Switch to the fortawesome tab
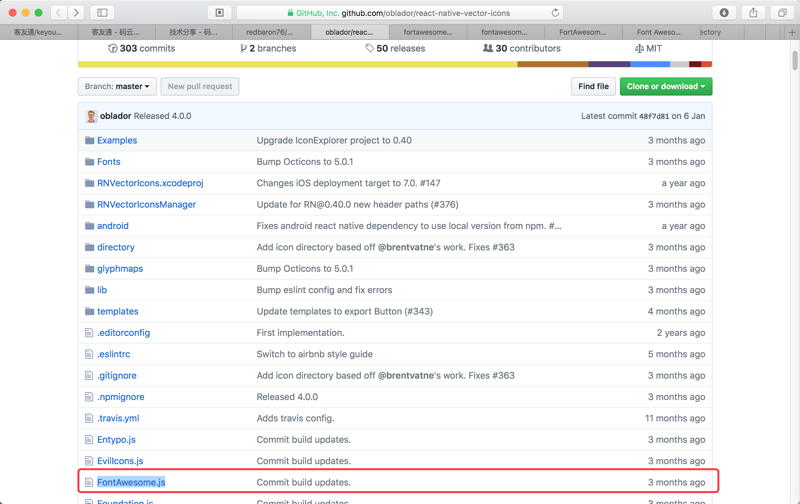The height and width of the screenshot is (504, 800). coord(427,32)
